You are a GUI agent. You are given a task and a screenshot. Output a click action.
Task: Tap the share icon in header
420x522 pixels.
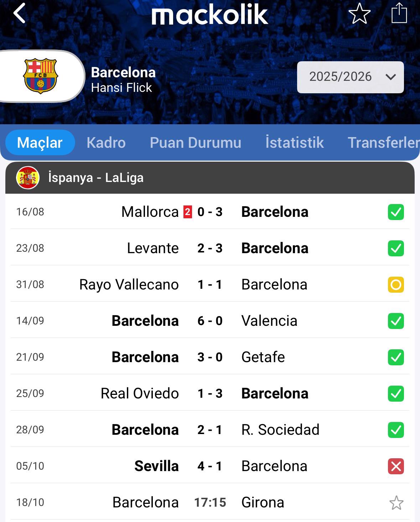click(x=399, y=14)
